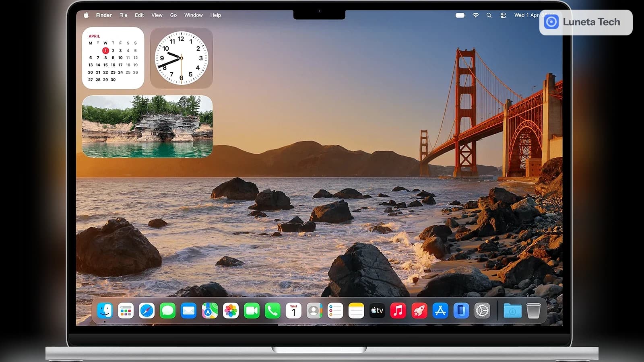This screenshot has height=362, width=644.
Task: Open the Music app icon
Action: [x=398, y=311]
